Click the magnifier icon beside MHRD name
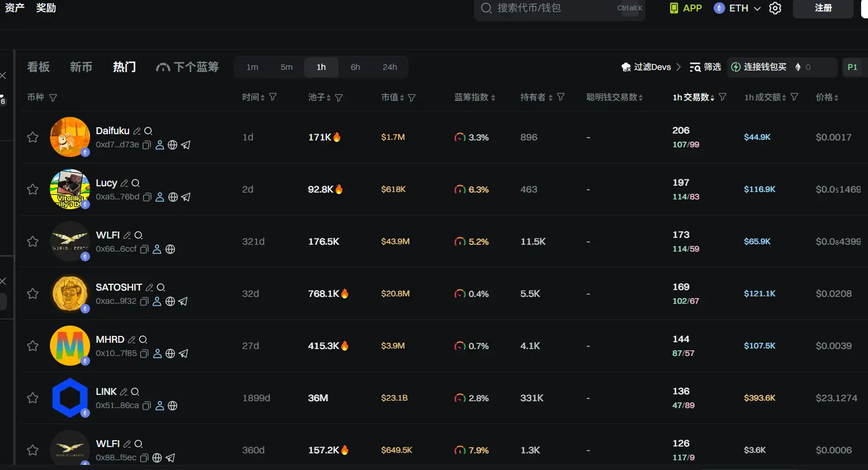The height and width of the screenshot is (470, 868). [143, 340]
